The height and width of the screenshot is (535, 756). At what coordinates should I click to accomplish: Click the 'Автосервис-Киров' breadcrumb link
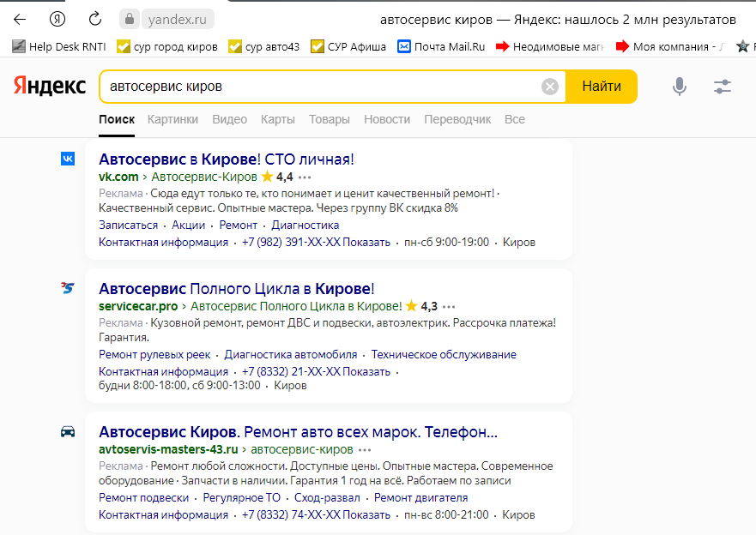(204, 177)
